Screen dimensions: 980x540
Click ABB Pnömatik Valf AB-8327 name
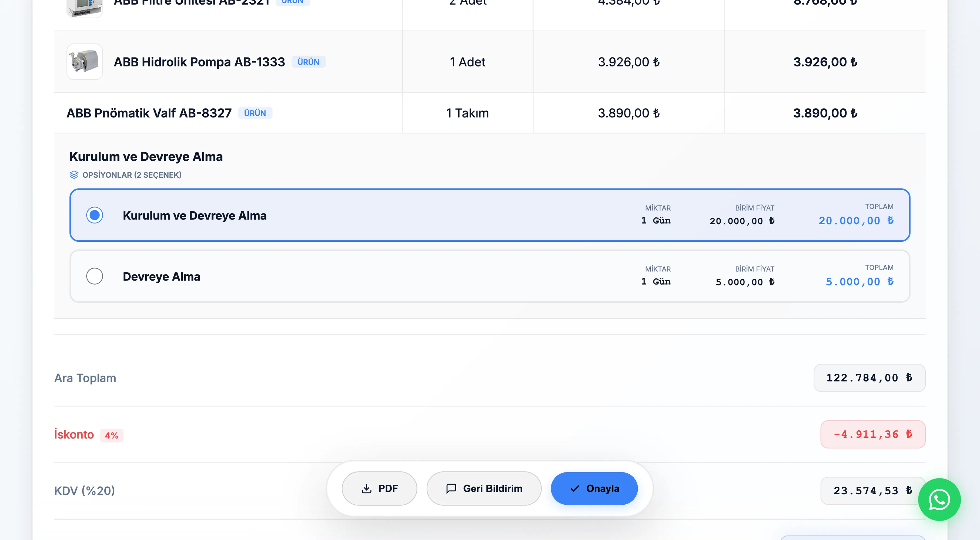pos(149,113)
